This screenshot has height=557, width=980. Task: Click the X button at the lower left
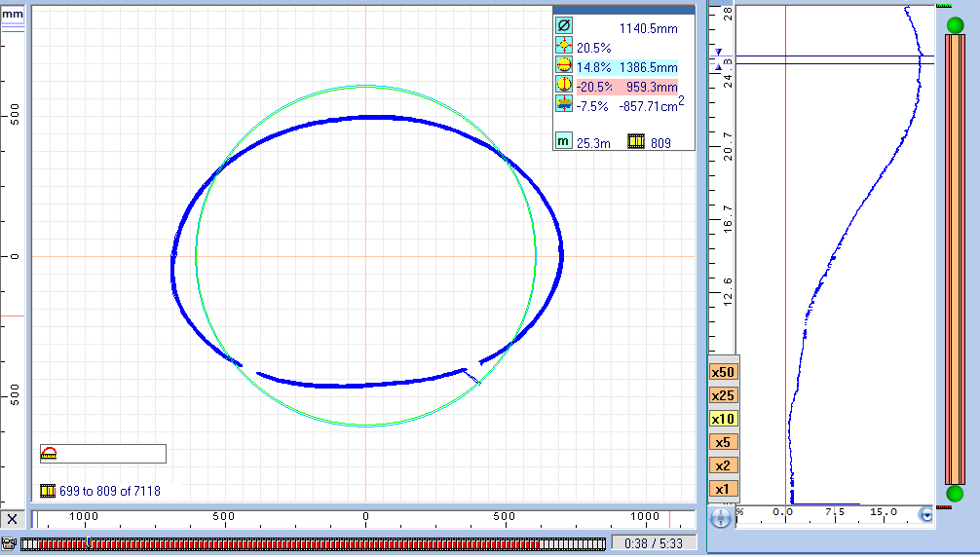pyautogui.click(x=12, y=519)
